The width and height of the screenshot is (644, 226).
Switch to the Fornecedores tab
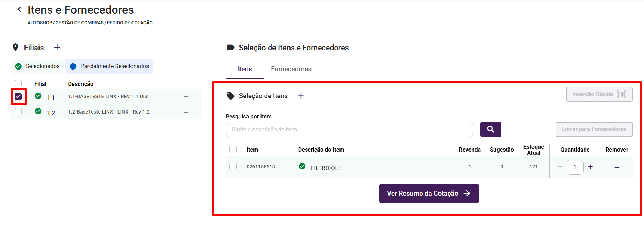pos(291,69)
